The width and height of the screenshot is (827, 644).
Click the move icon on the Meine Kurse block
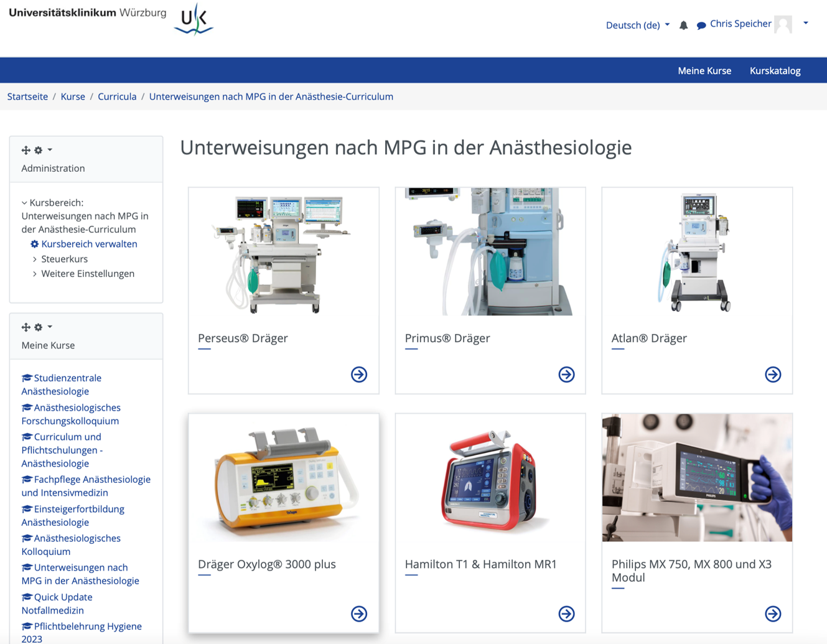[x=26, y=327]
